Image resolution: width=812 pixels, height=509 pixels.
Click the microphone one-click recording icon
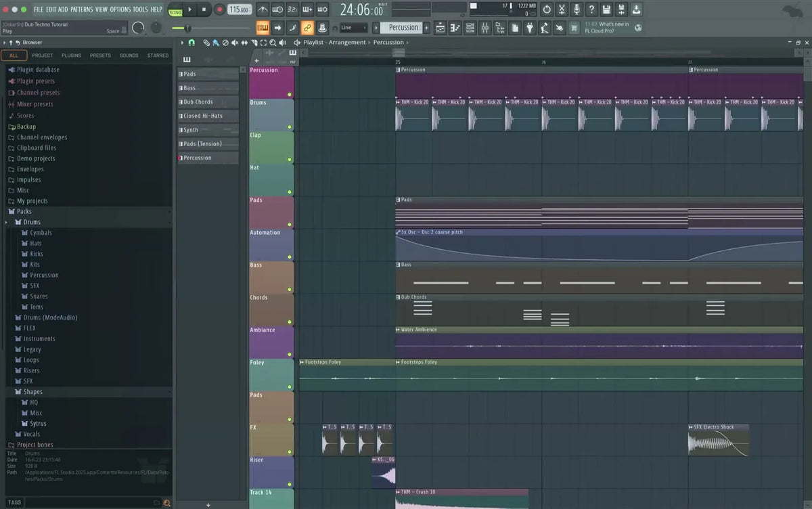(577, 9)
